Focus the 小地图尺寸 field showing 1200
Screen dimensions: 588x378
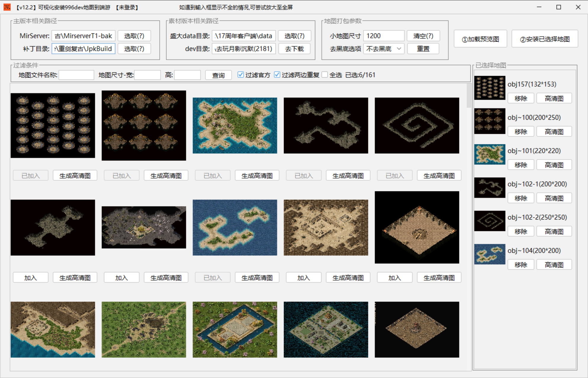pyautogui.click(x=384, y=36)
